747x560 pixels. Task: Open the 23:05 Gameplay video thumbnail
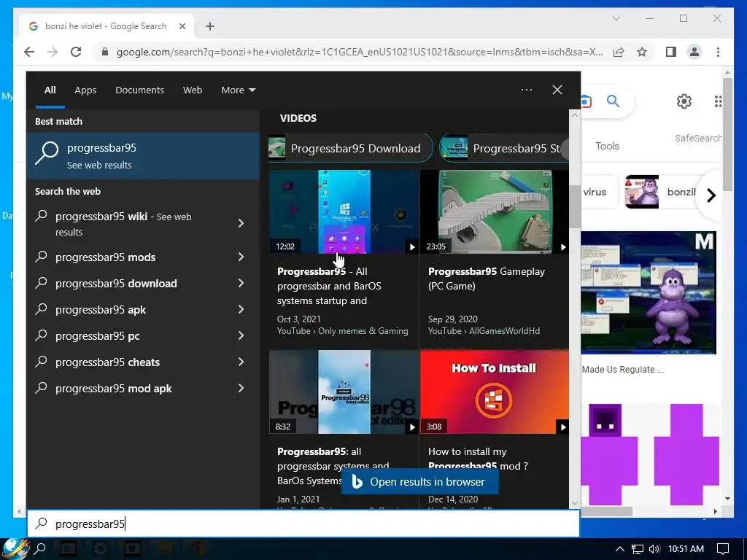point(494,212)
